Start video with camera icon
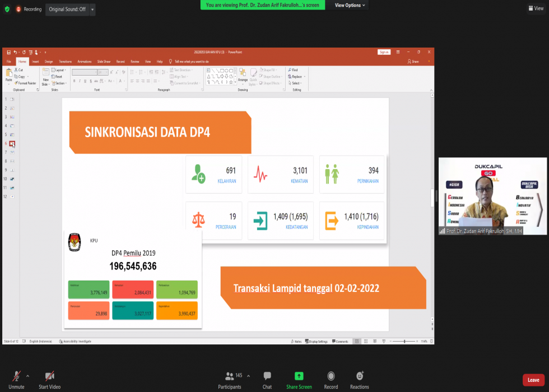This screenshot has height=392, width=549. click(50, 376)
